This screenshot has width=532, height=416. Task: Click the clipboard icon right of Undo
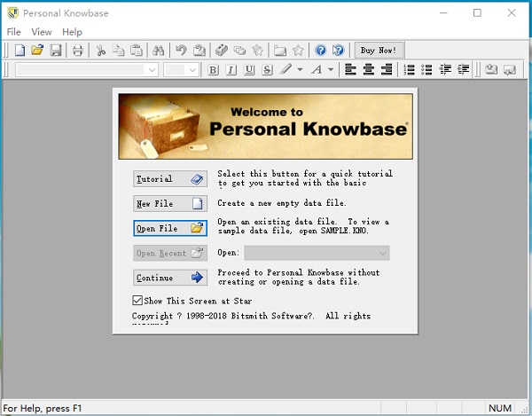[x=199, y=51]
